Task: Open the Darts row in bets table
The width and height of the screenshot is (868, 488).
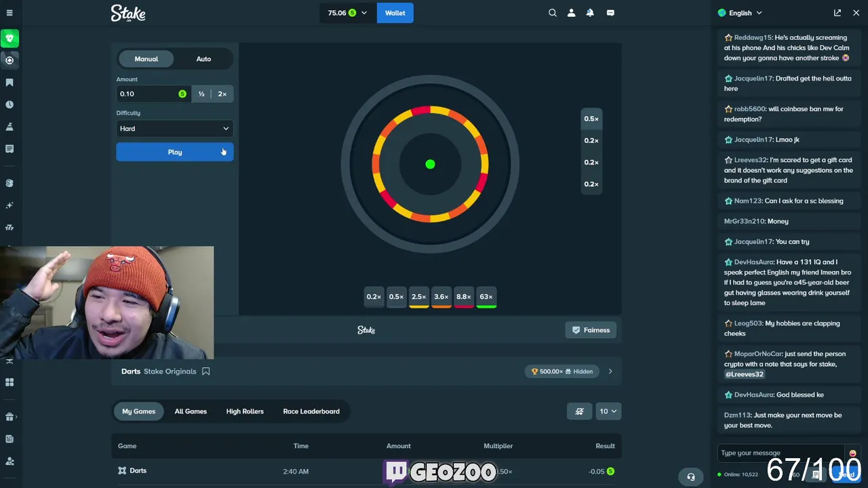Action: [x=366, y=471]
